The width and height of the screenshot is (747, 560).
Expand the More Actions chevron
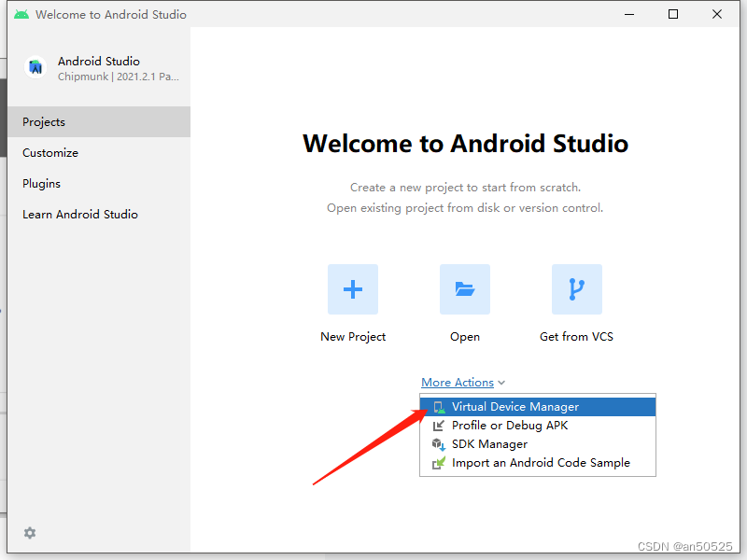point(501,383)
